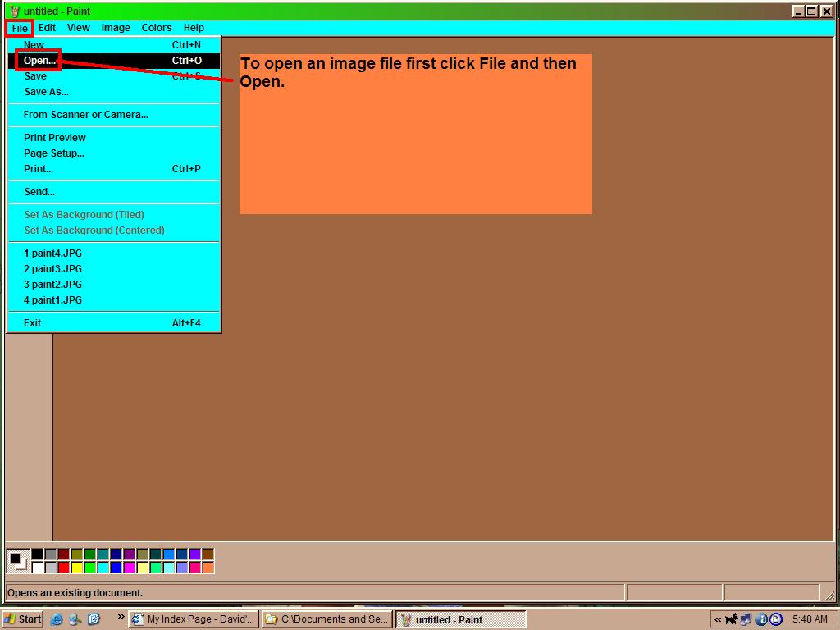Pick the lime green color swatch
840x630 pixels.
[90, 568]
